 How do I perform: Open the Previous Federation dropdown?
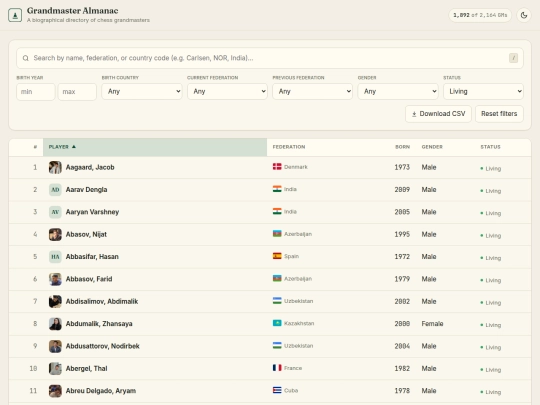coord(312,92)
